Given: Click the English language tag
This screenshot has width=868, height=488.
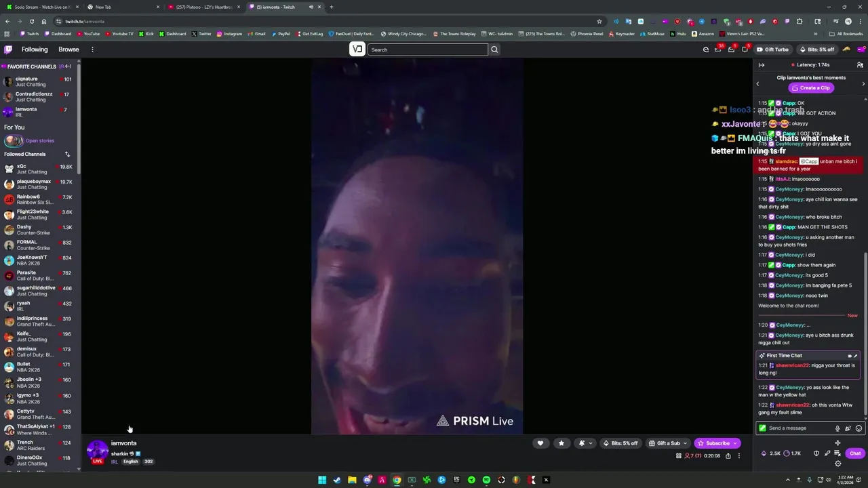Looking at the screenshot, I should tap(131, 462).
